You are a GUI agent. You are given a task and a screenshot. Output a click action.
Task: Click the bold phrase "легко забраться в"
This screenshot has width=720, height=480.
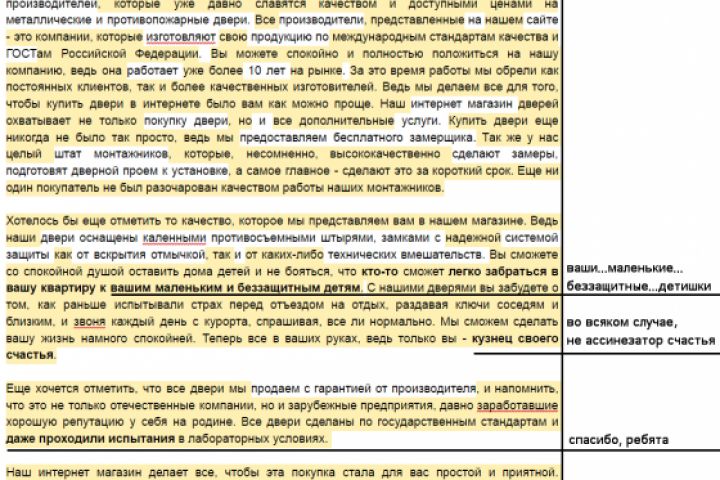503,271
